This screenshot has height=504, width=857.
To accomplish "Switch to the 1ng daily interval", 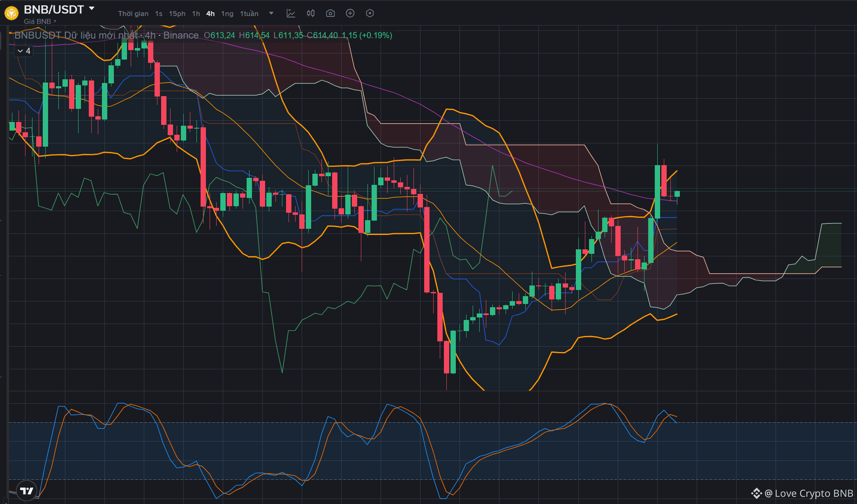I will click(x=227, y=14).
